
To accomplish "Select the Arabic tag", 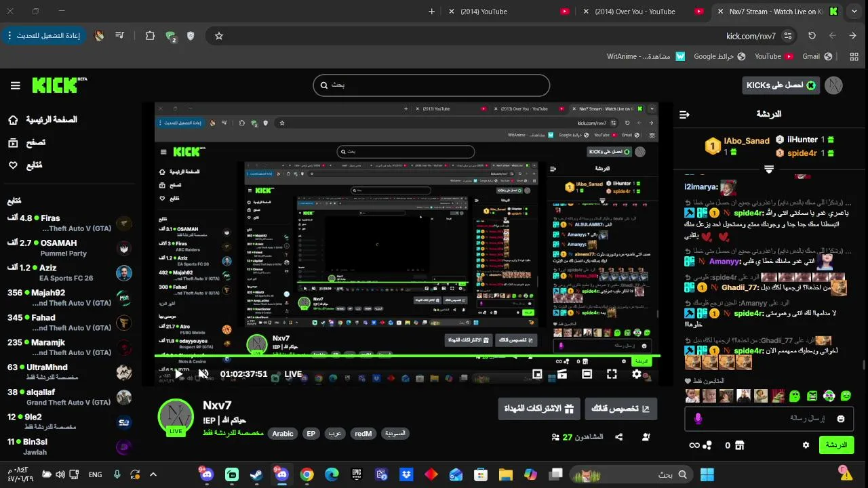I will pos(283,434).
